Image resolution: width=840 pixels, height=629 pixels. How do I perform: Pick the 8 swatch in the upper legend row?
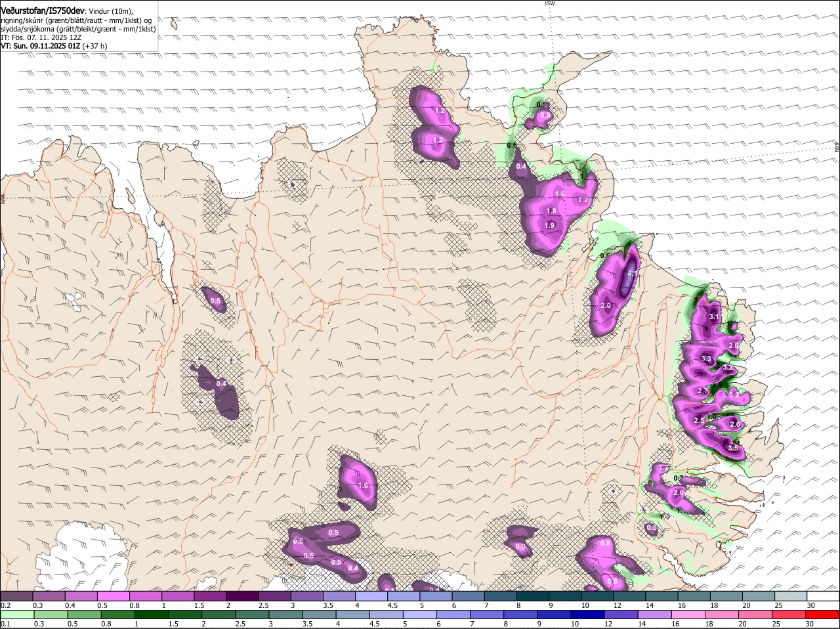tap(533, 596)
